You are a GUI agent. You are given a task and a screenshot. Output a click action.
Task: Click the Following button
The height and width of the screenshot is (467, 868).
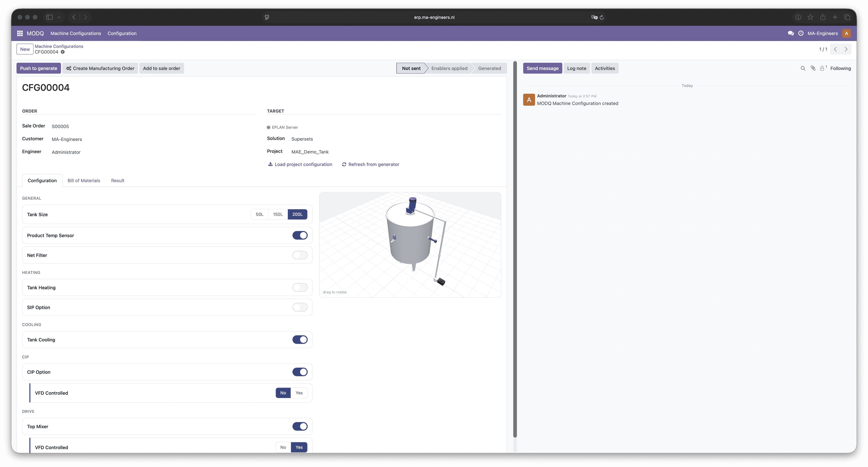[x=840, y=68]
